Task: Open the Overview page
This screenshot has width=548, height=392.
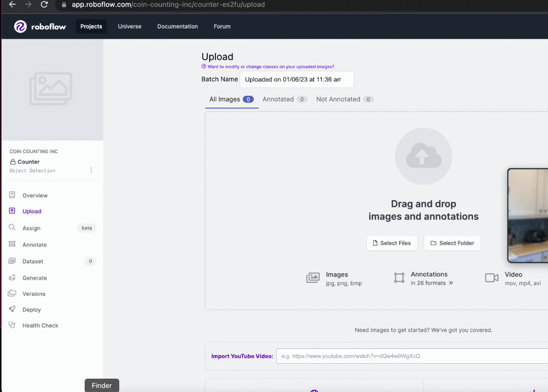Action: pyautogui.click(x=35, y=196)
